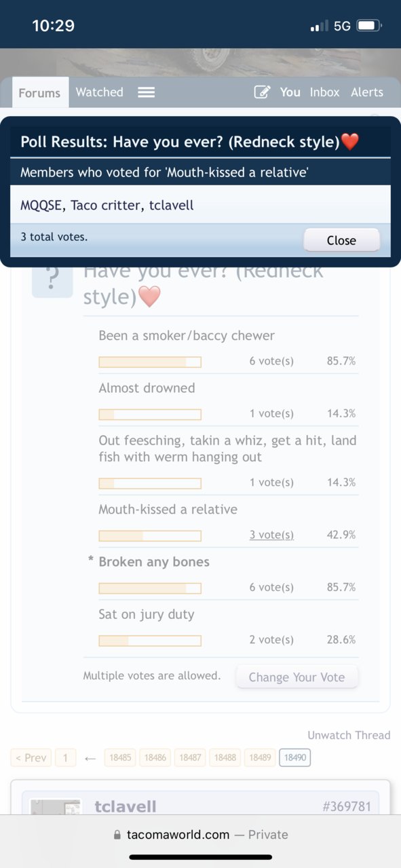Tap the compose post pencil icon
The image size is (401, 868).
262,92
